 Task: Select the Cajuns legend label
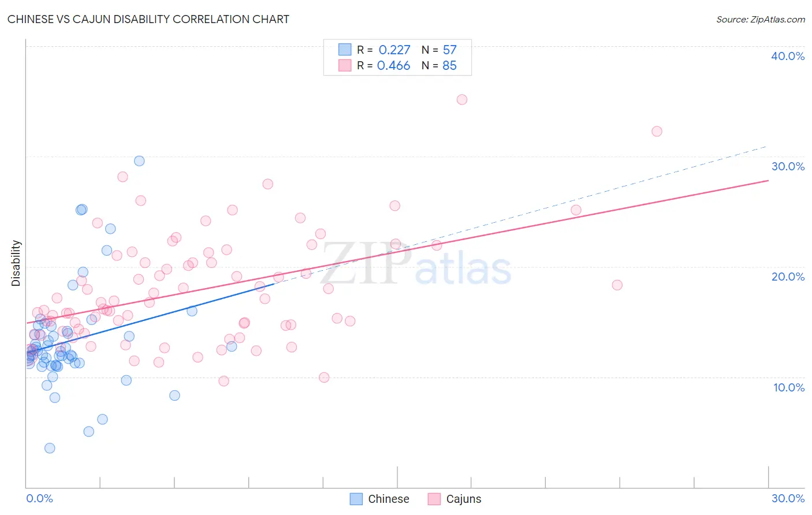[464, 499]
